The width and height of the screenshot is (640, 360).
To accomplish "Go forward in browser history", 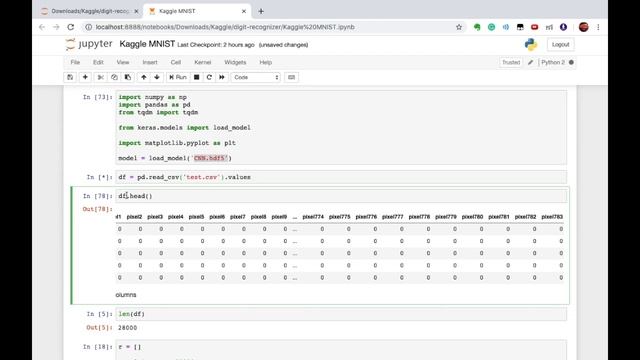I will pos(56,27).
